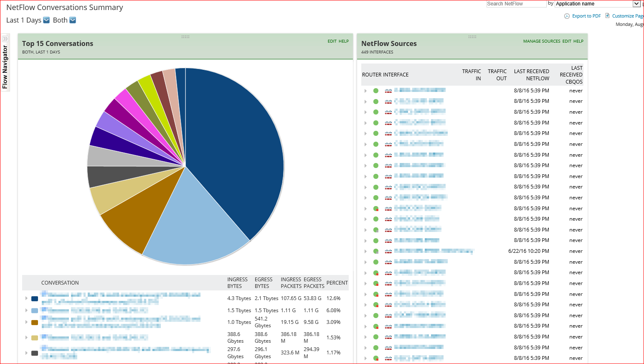Click the Search NetFlow input field
Viewport: 644px width, 364px height.
coord(517,4)
